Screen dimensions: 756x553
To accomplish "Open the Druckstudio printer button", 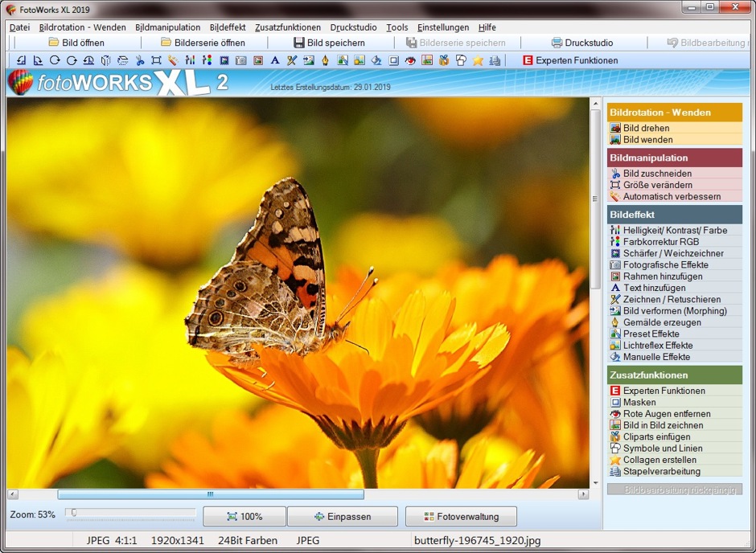I will click(x=581, y=43).
